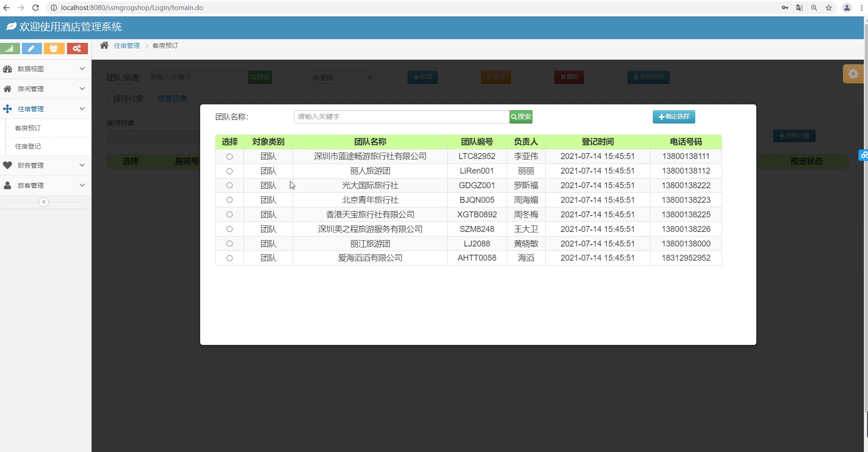Click the 确定选择 confirm button
Viewport: 868px width, 452px height.
(x=674, y=117)
